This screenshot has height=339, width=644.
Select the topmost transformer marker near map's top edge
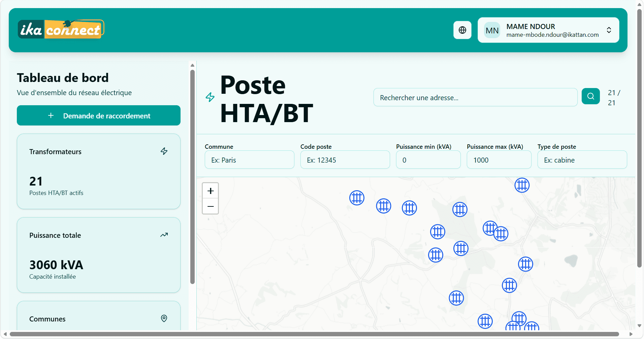[x=522, y=185]
